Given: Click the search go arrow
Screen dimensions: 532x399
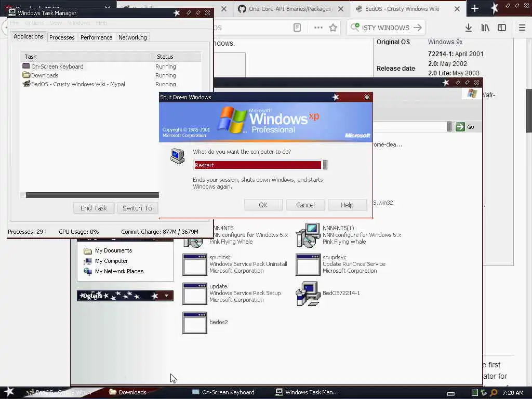Looking at the screenshot, I should coord(418,28).
